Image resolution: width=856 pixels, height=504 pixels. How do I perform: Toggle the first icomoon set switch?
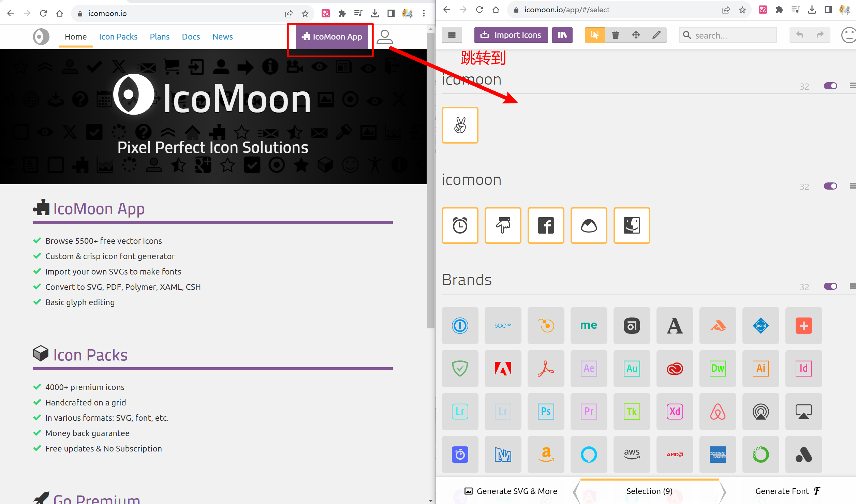click(x=830, y=86)
